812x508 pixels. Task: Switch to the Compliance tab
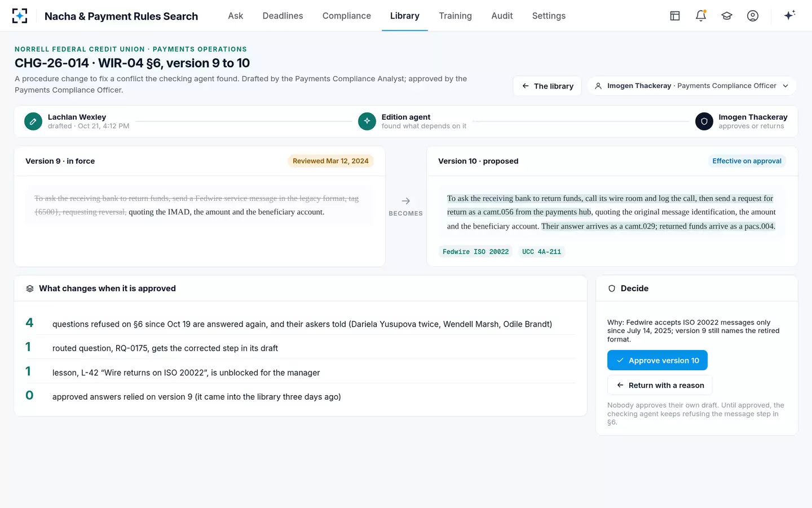click(x=347, y=16)
